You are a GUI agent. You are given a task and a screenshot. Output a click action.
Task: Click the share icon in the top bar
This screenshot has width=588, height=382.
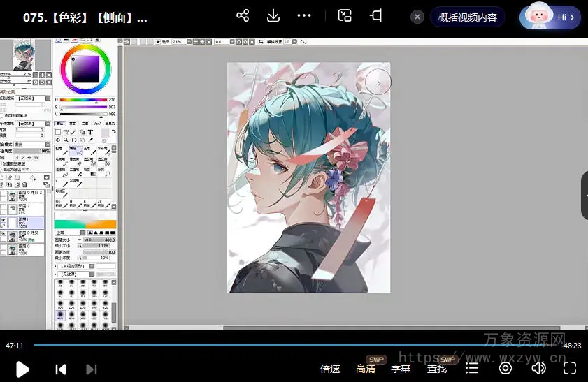pos(243,16)
